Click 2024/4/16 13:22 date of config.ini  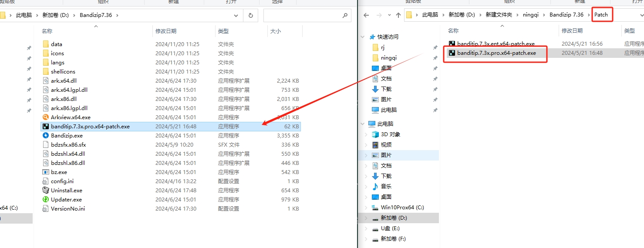[176, 181]
